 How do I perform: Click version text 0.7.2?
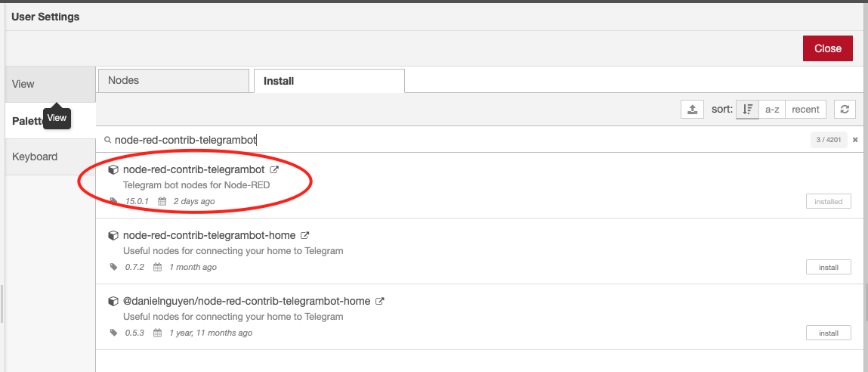point(134,267)
